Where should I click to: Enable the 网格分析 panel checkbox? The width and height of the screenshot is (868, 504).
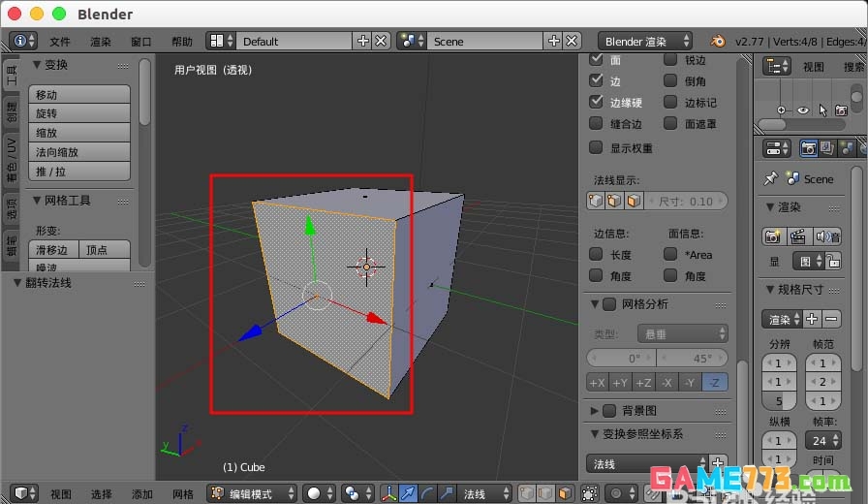coord(609,303)
